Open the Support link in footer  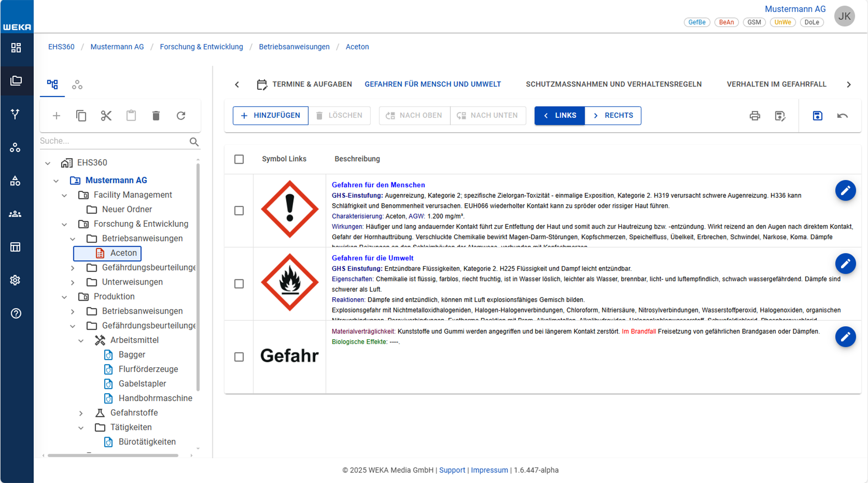452,470
